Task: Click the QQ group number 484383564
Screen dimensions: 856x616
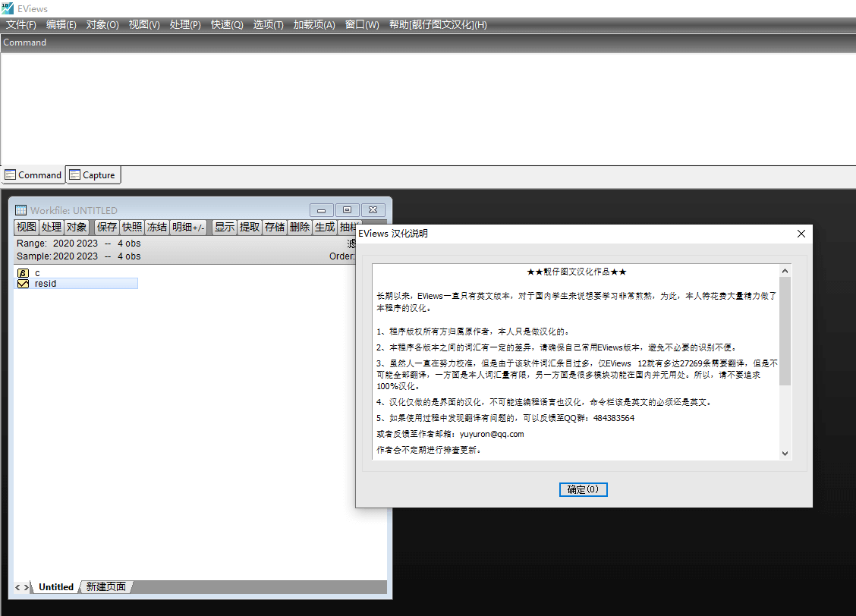Action: point(614,419)
